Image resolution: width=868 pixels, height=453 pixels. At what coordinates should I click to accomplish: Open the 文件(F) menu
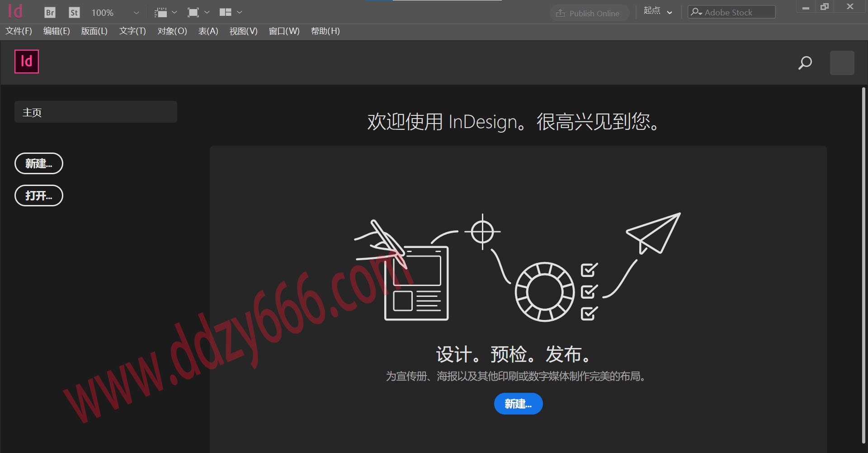[19, 31]
